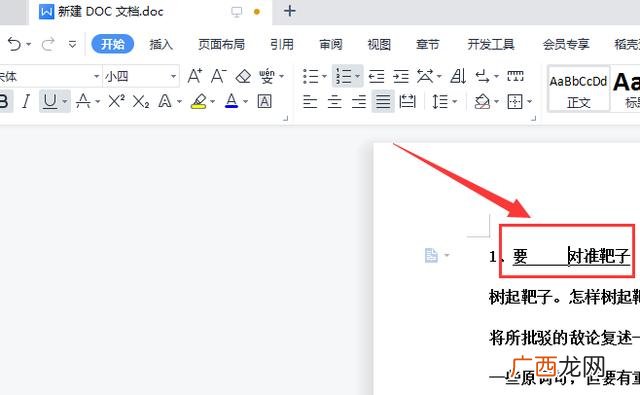Apply the yellow text highlight color

(x=199, y=101)
